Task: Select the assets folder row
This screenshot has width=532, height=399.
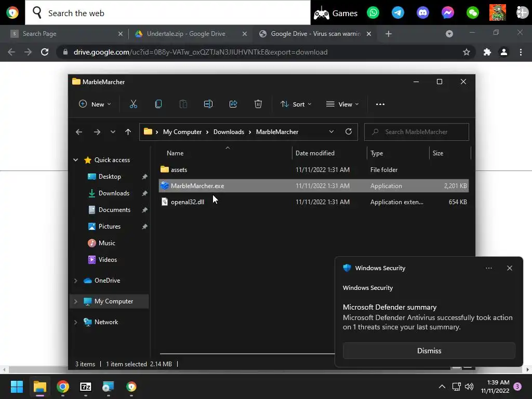Action: point(313,170)
